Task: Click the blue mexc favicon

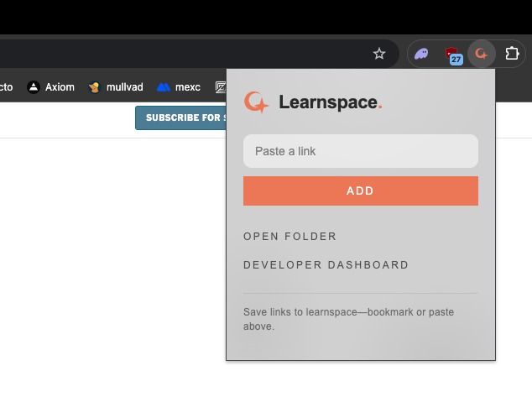Action: click(164, 87)
